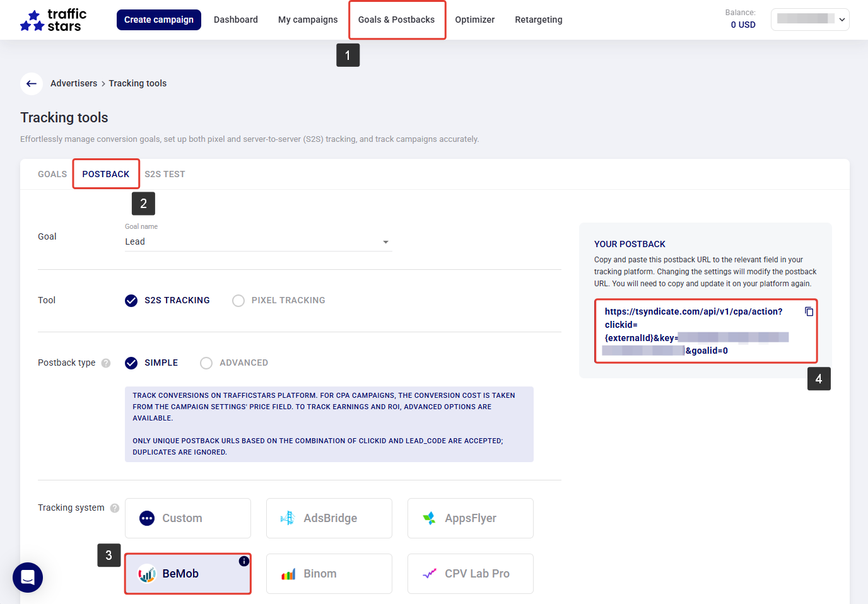Viewport: 868px width, 604px height.
Task: Open the account dropdown menu
Action: 810,20
